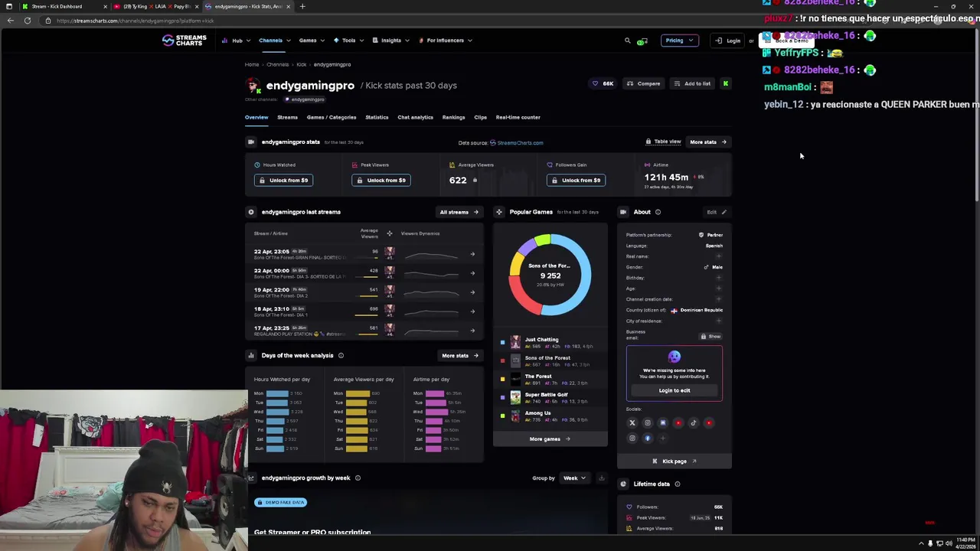Click the Just Chatting game thumbnail

pos(515,342)
